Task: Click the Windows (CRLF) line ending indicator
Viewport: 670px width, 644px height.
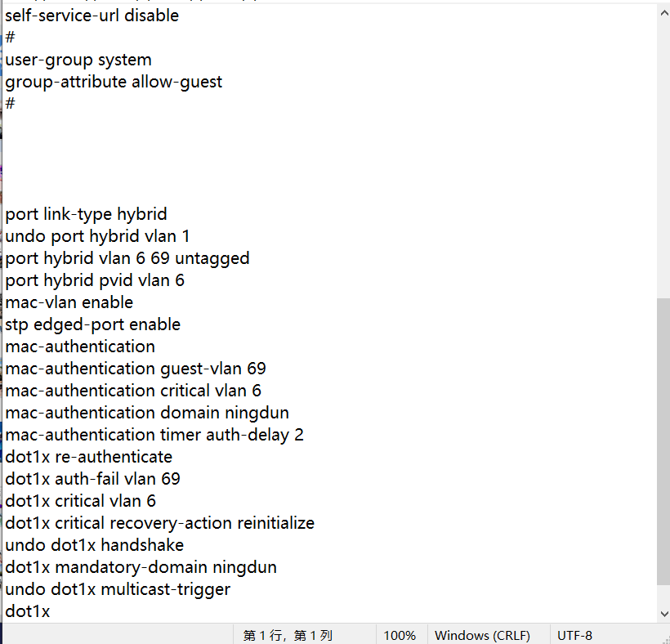Action: 482,635
